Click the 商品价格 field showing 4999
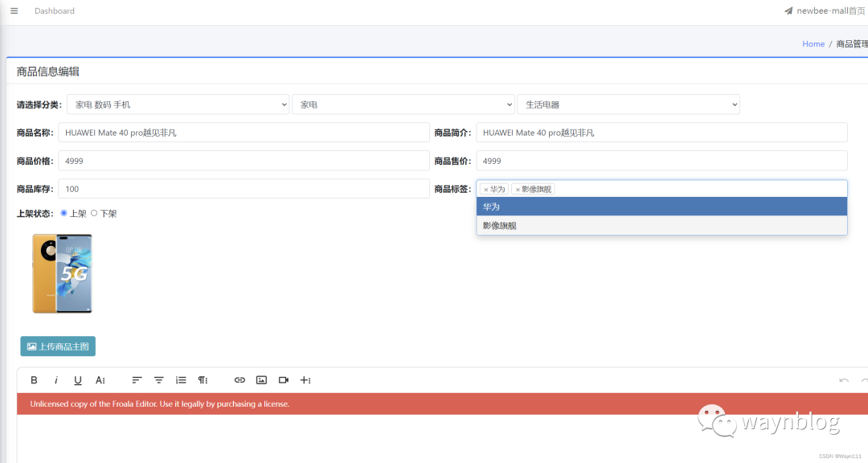This screenshot has height=463, width=868. [x=244, y=161]
